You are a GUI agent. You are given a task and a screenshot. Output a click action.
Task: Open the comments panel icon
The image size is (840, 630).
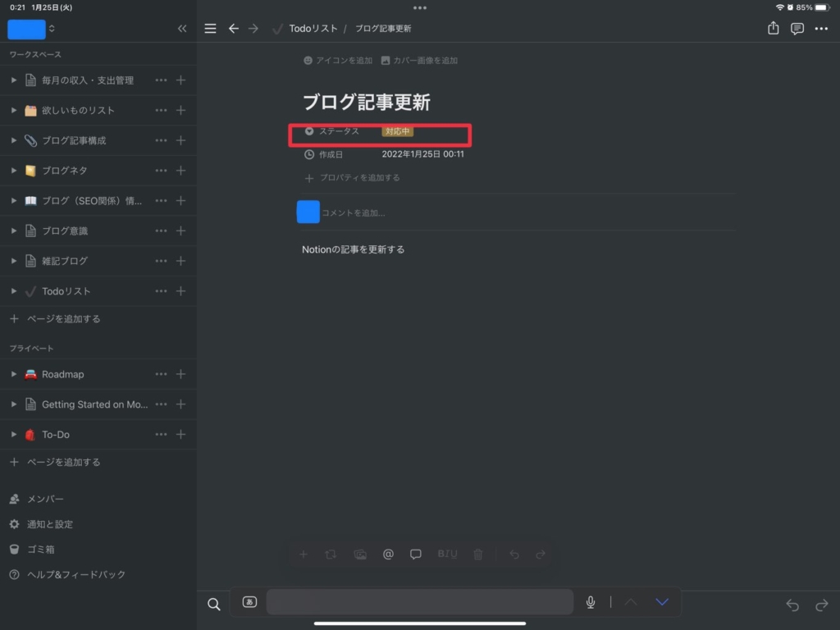797,29
